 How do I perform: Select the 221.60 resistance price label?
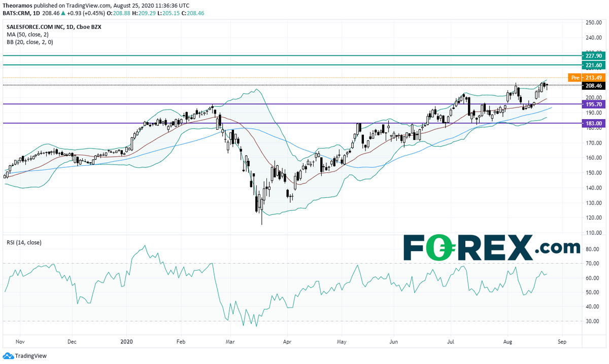(x=593, y=65)
